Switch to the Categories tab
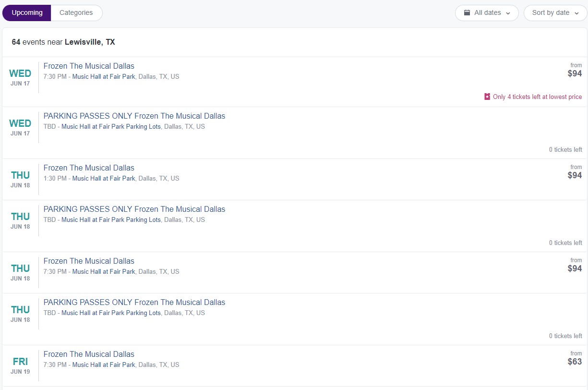This screenshot has width=588, height=390. (76, 13)
